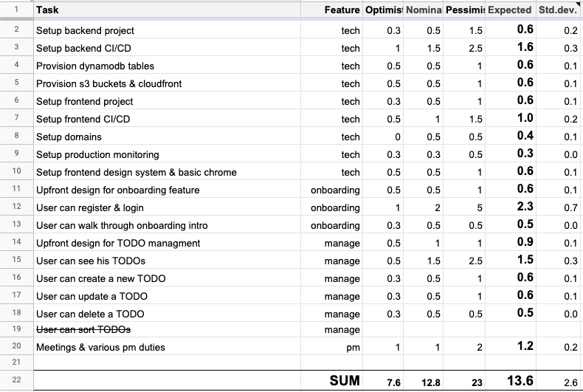Select the total Nominal value 12.8

point(423,380)
